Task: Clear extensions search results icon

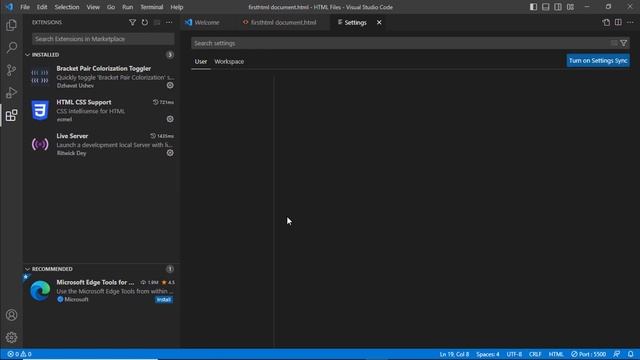Action: [x=157, y=22]
